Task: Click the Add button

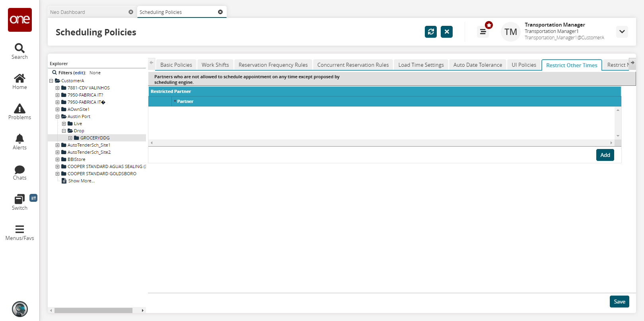Action: (x=605, y=155)
